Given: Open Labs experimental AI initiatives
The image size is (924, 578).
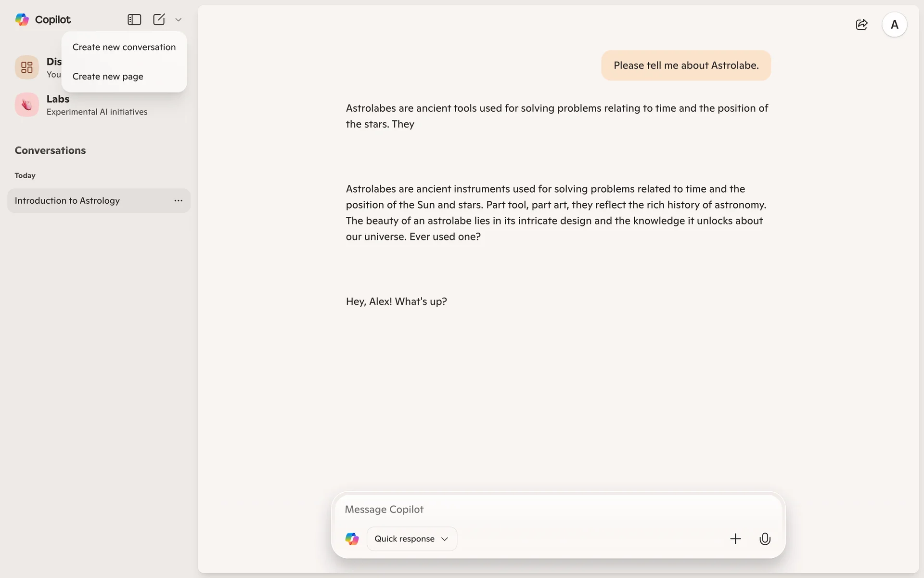Looking at the screenshot, I should point(97,112).
